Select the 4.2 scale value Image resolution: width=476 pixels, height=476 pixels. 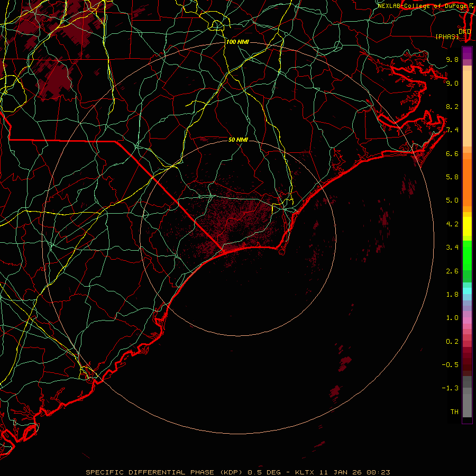pos(452,224)
